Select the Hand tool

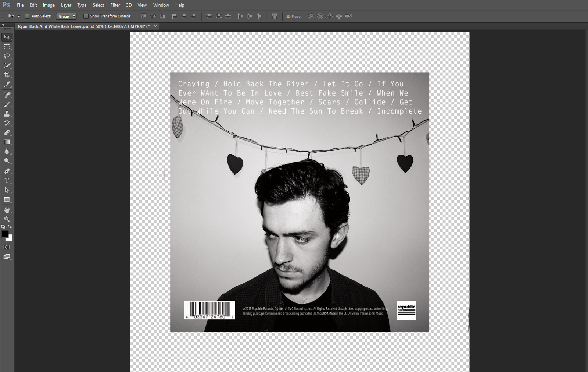(7, 210)
